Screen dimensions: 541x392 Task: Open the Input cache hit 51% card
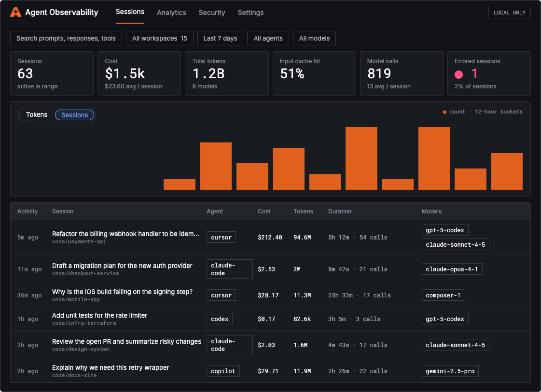pos(314,73)
